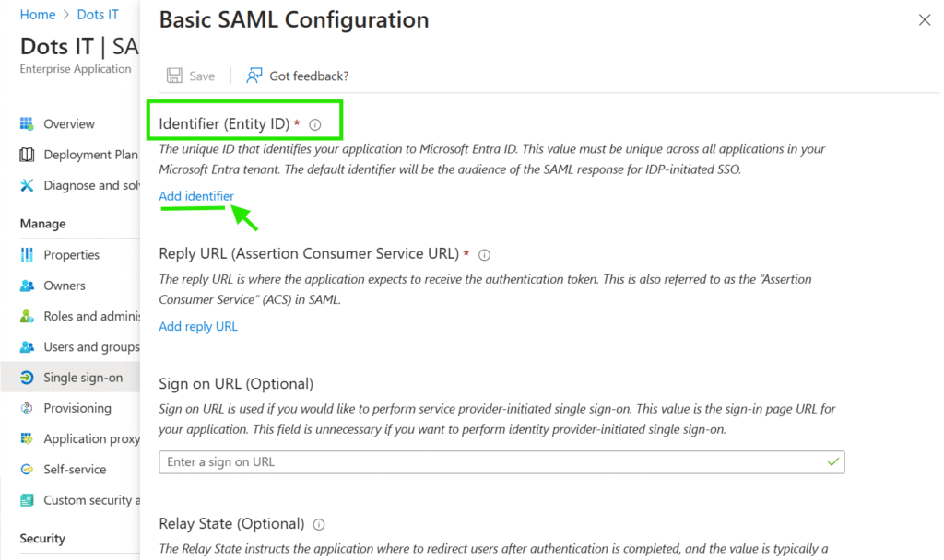This screenshot has width=944, height=560.
Task: Close the Basic SAML Configuration panel
Action: click(925, 20)
